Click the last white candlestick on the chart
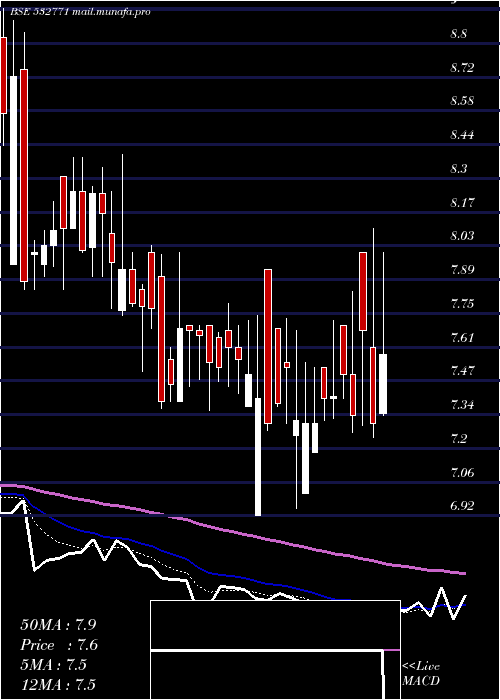Screen dimensions: 500x700 click(x=383, y=384)
